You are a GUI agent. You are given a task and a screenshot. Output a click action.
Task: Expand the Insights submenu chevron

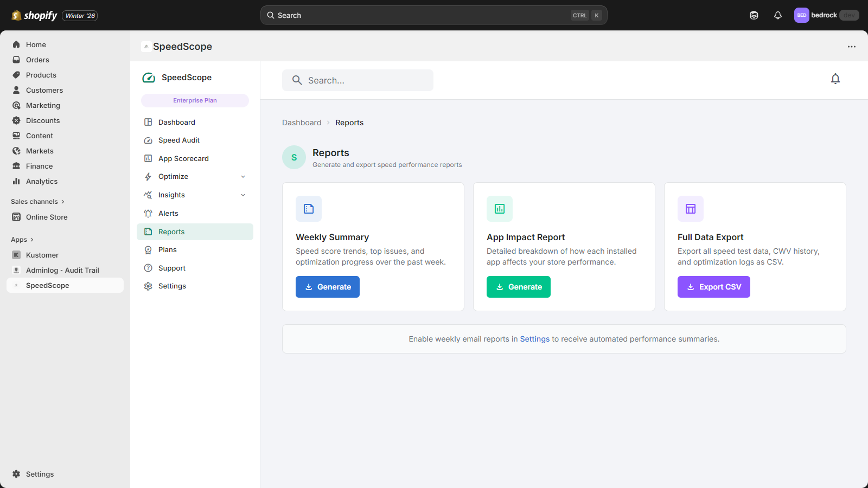tap(243, 195)
